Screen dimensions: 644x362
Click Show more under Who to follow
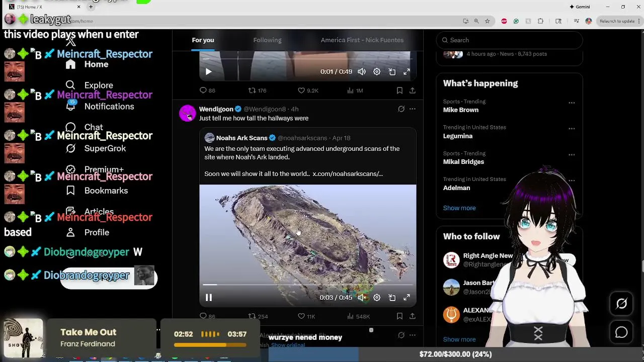[459, 339]
